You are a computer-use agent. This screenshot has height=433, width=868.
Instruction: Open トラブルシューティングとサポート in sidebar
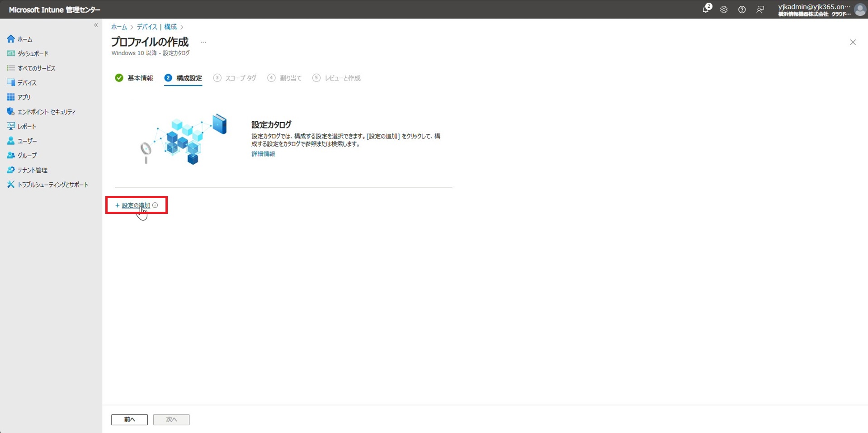click(x=52, y=185)
